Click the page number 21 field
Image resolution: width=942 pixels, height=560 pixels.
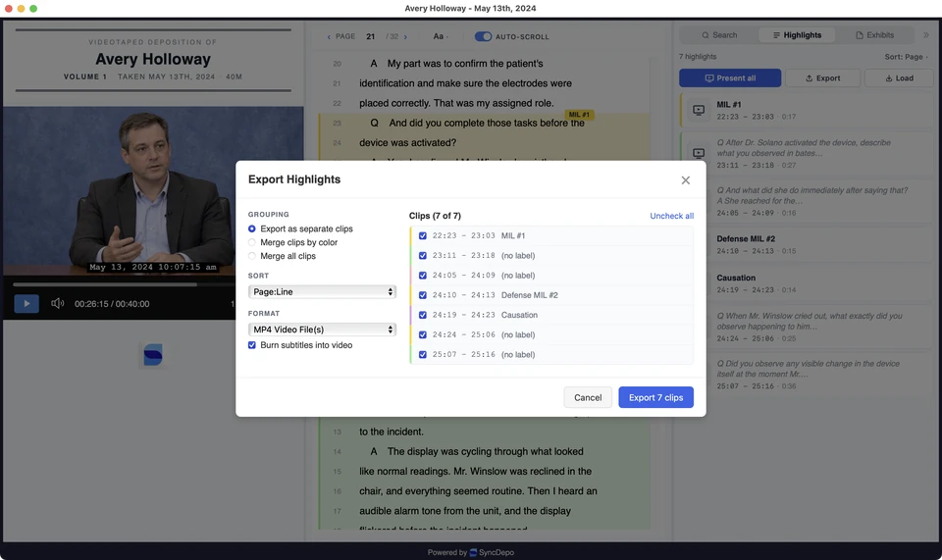tap(371, 36)
